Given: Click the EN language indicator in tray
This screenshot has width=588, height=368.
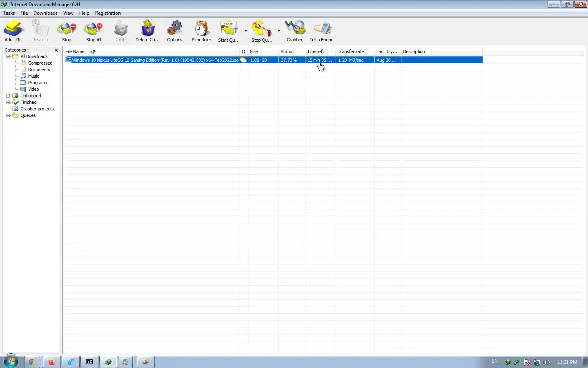Looking at the screenshot, I should 494,361.
